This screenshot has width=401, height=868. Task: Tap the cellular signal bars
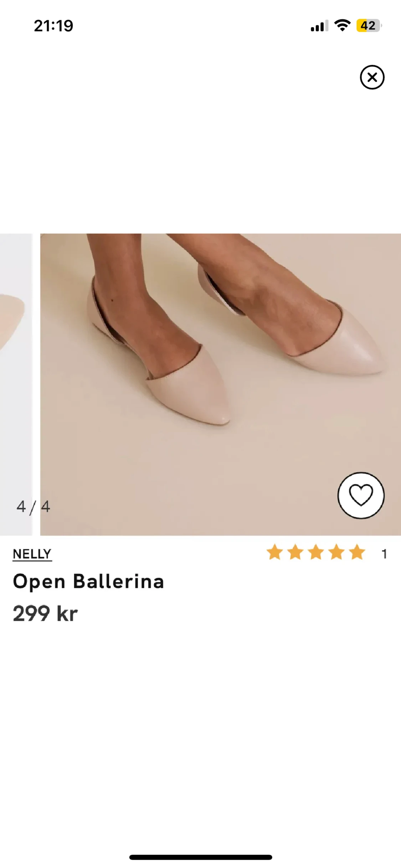319,26
